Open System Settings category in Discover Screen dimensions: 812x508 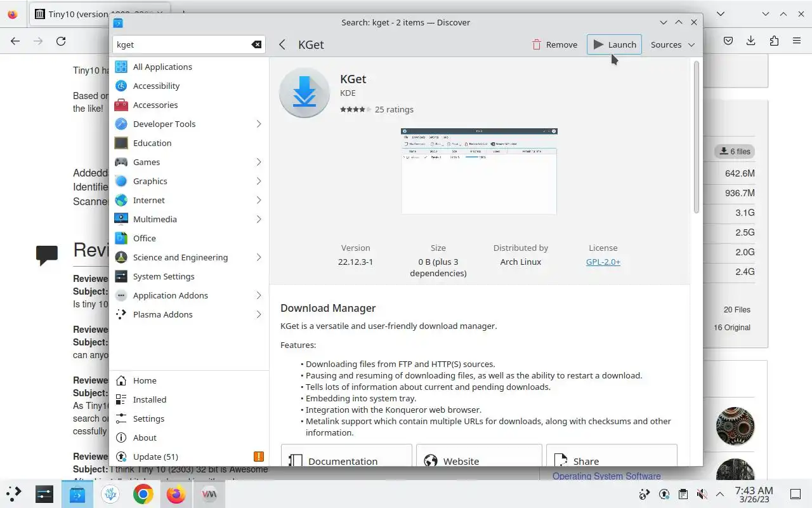pyautogui.click(x=189, y=276)
